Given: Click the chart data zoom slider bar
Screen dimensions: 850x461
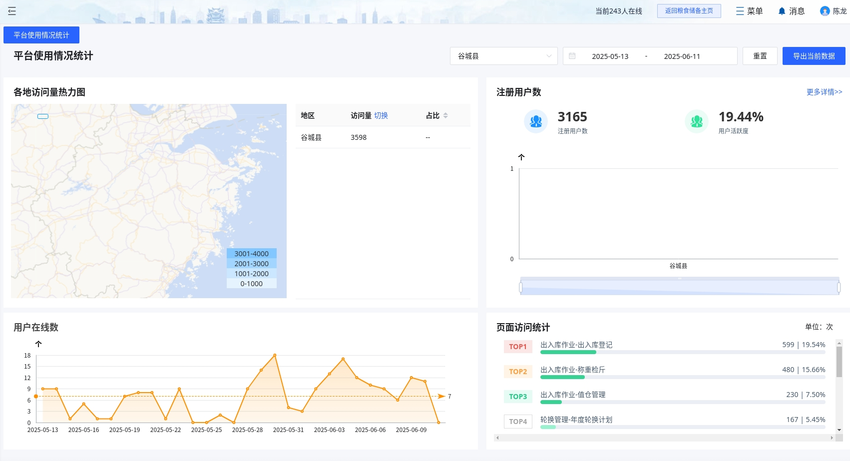Looking at the screenshot, I should [x=680, y=286].
